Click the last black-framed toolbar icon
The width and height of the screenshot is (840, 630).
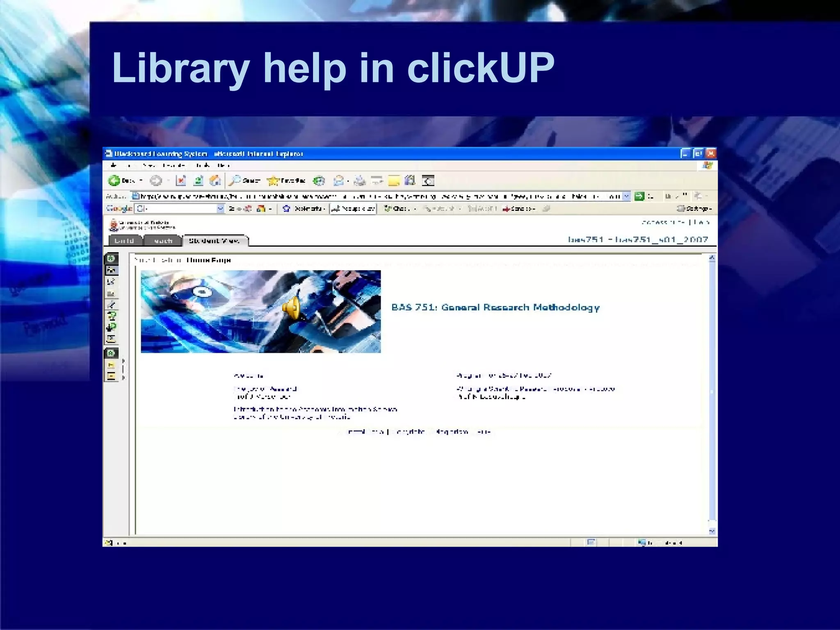tap(428, 180)
